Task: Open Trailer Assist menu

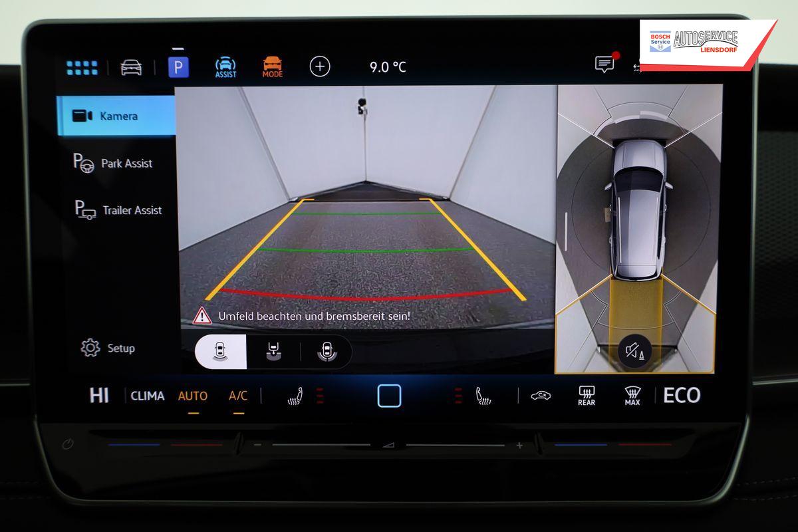Action: point(118,210)
